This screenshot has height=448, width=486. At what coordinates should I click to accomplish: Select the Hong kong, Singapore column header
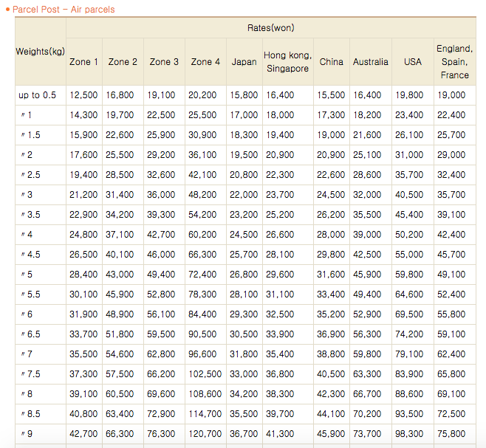coord(287,62)
